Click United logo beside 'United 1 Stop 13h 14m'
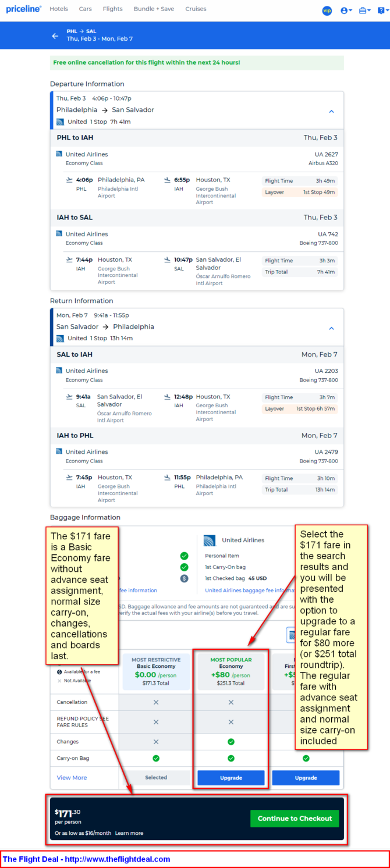This screenshot has width=390, height=868. [x=60, y=338]
